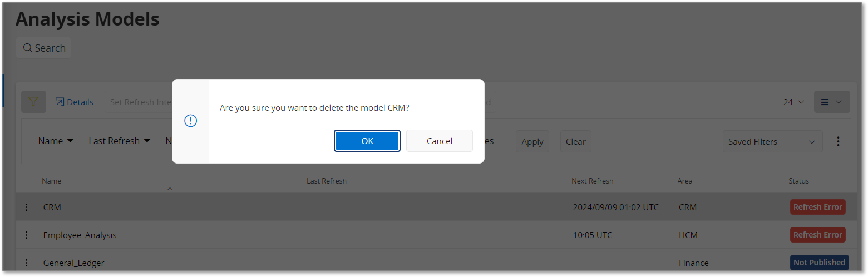Click the Search magnifier box
Screen dimensions: 868x277
(43, 48)
